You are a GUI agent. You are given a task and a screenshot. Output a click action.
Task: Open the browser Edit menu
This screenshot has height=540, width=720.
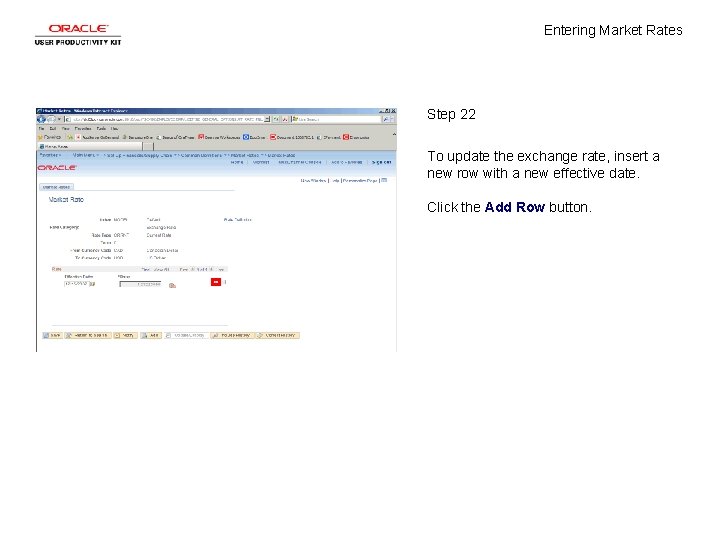tap(53, 129)
